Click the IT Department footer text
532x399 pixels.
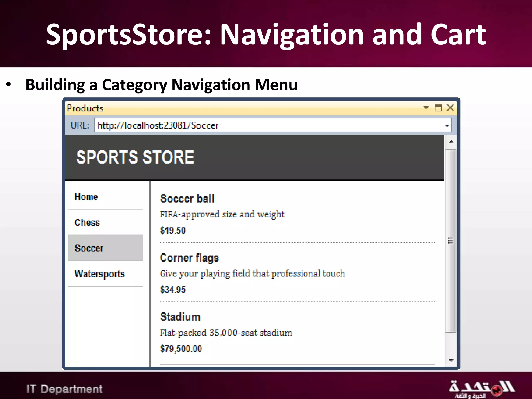click(x=64, y=389)
